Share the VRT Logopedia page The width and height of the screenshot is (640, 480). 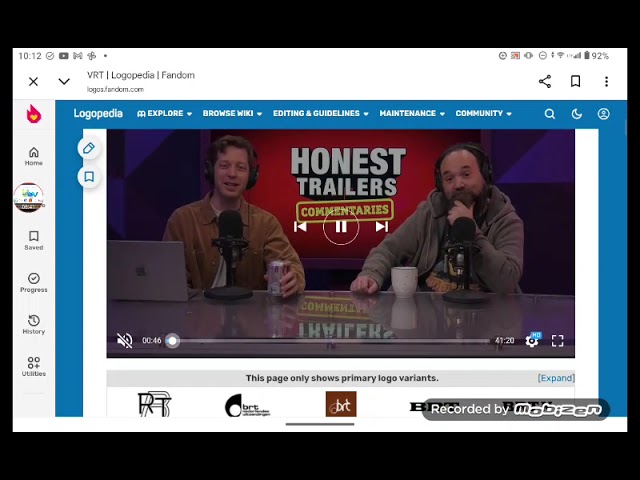click(545, 81)
